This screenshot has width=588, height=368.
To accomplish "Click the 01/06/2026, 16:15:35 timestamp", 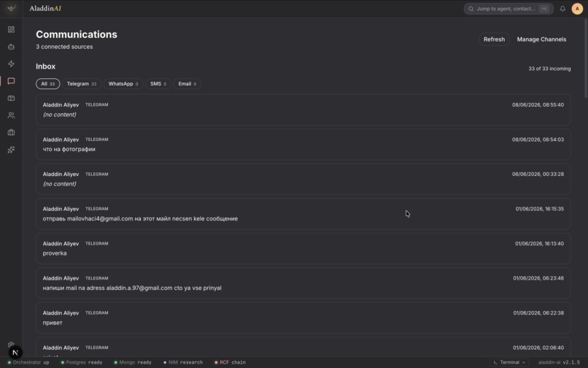I will [539, 209].
